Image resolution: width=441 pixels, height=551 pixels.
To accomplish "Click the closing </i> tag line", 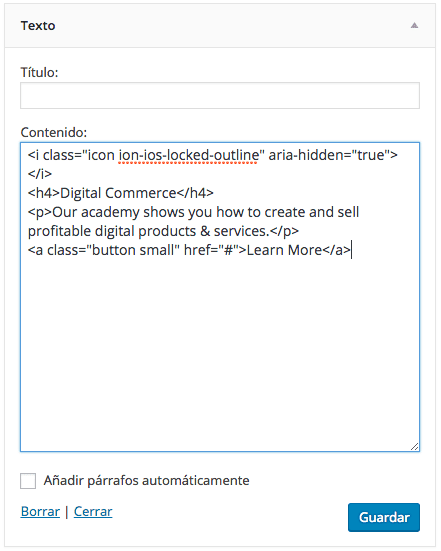I will point(40,174).
